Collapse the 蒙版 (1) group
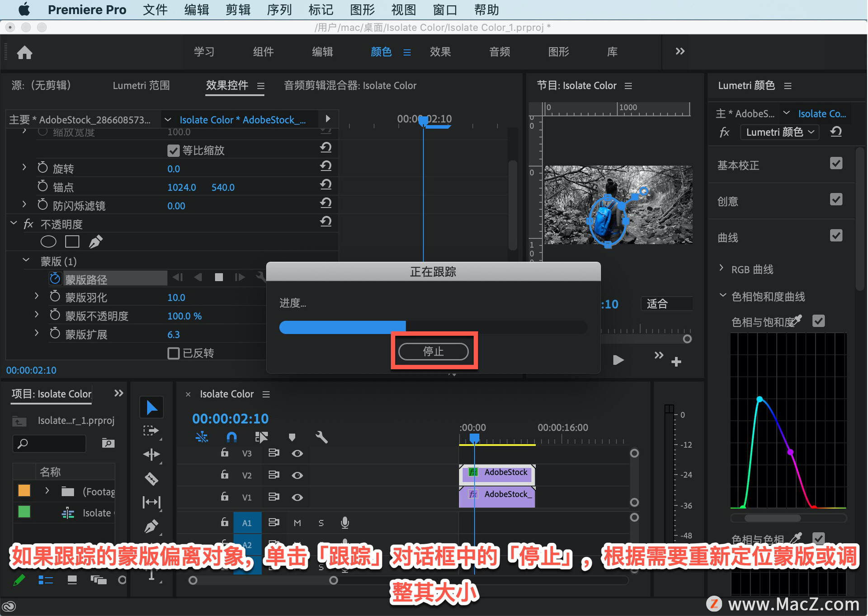Screen dimensions: 868x616 click(x=26, y=260)
